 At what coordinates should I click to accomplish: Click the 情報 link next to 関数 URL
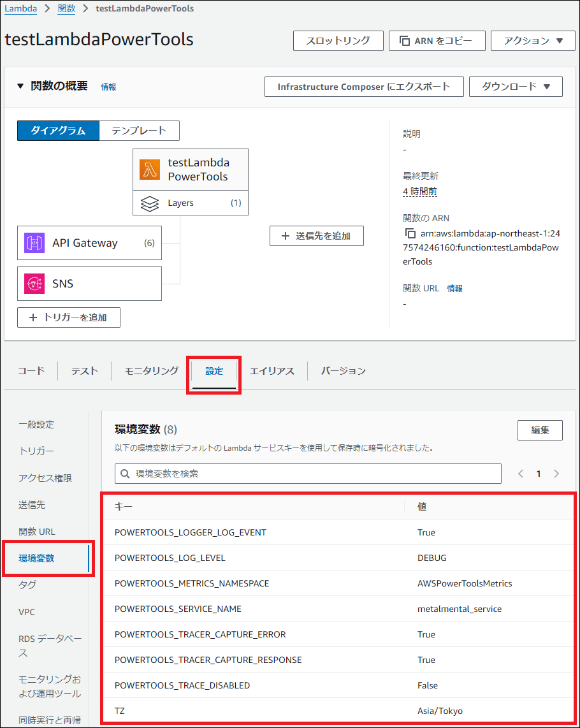tap(454, 288)
